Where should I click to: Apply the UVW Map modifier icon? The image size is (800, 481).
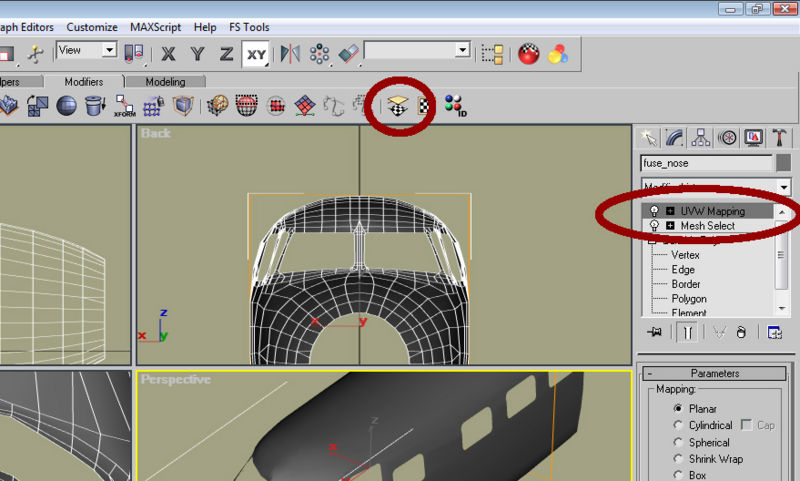tap(397, 106)
